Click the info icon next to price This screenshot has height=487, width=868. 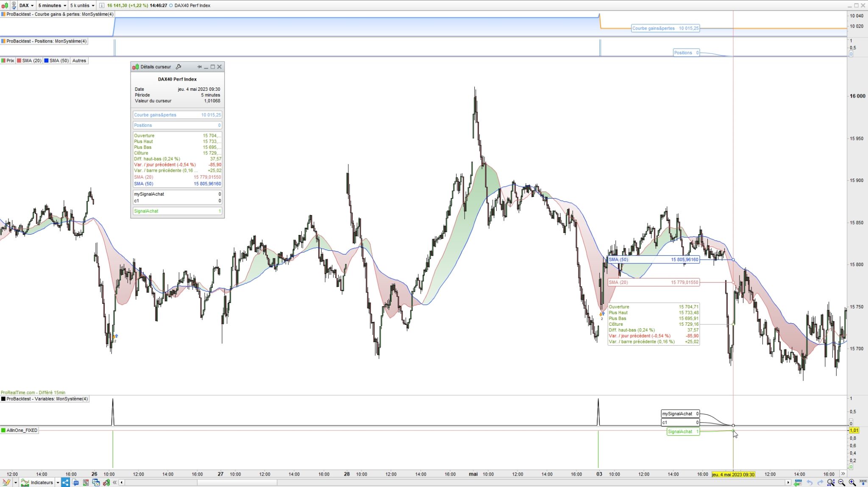pyautogui.click(x=102, y=6)
